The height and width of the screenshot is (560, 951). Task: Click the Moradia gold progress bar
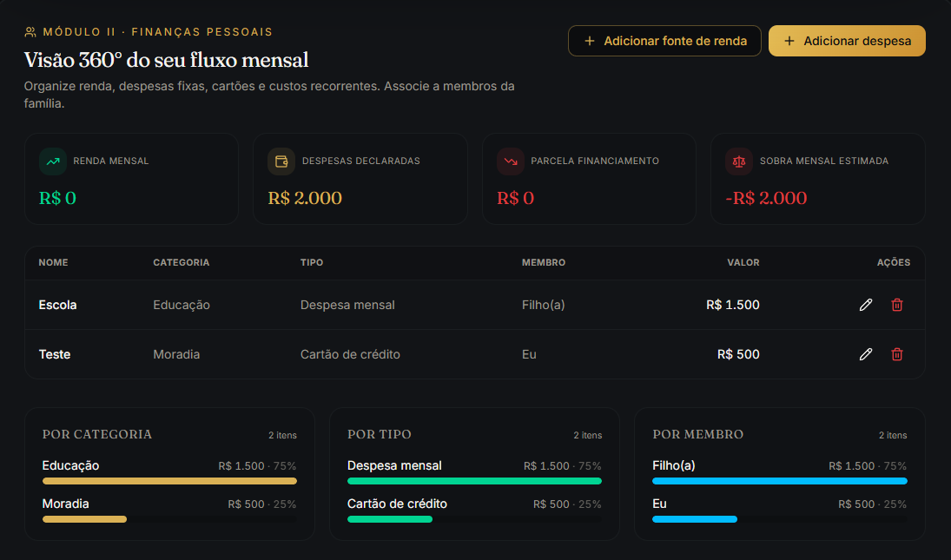tap(84, 519)
